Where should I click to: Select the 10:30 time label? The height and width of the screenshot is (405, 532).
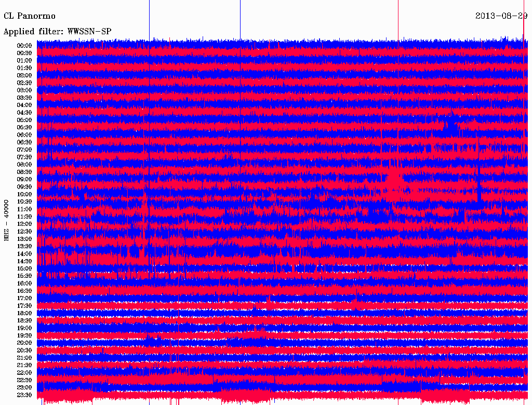tap(24, 201)
